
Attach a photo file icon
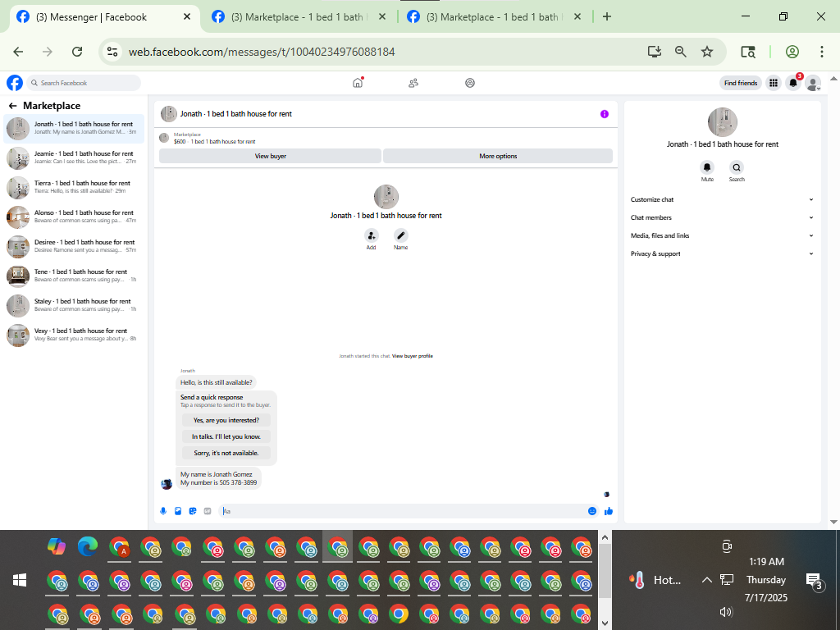click(178, 511)
